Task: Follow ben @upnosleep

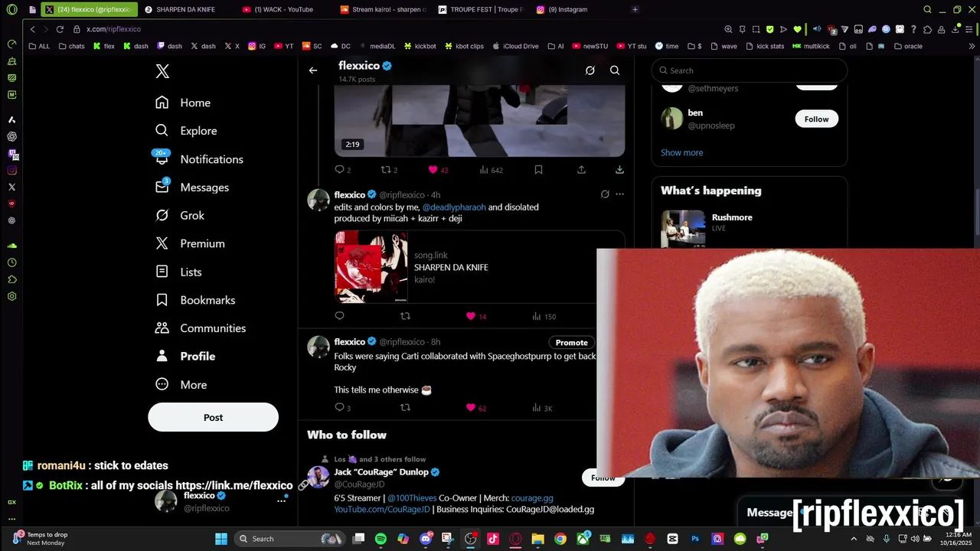Action: [x=816, y=119]
